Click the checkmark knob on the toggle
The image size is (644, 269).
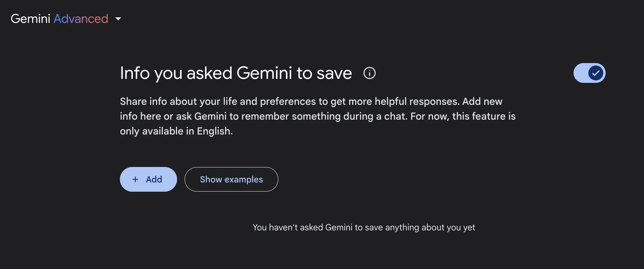pos(596,73)
